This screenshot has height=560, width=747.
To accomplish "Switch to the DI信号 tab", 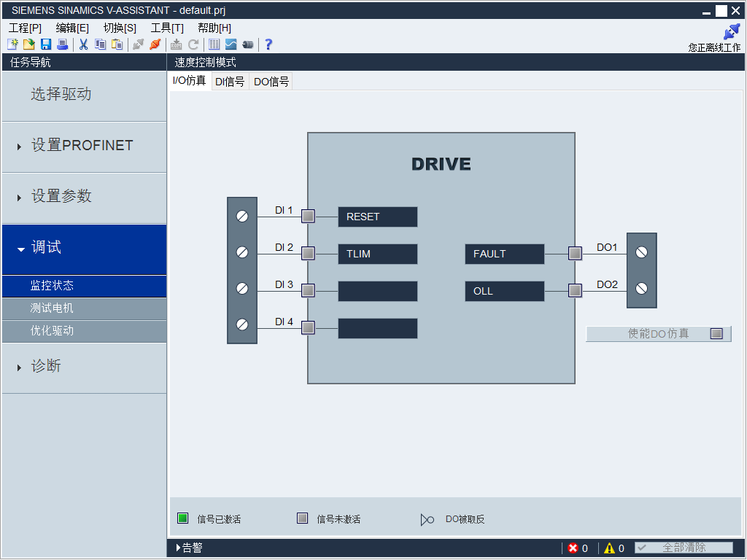I will coord(230,82).
